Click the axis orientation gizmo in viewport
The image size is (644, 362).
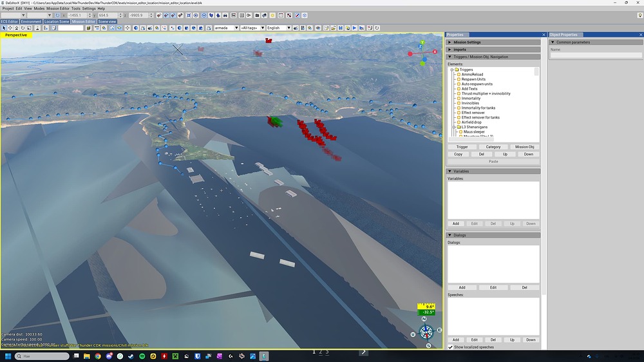pos(423,53)
